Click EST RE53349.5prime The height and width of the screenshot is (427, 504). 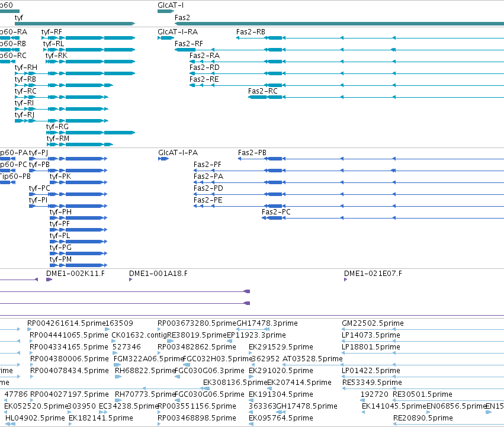coord(423,389)
